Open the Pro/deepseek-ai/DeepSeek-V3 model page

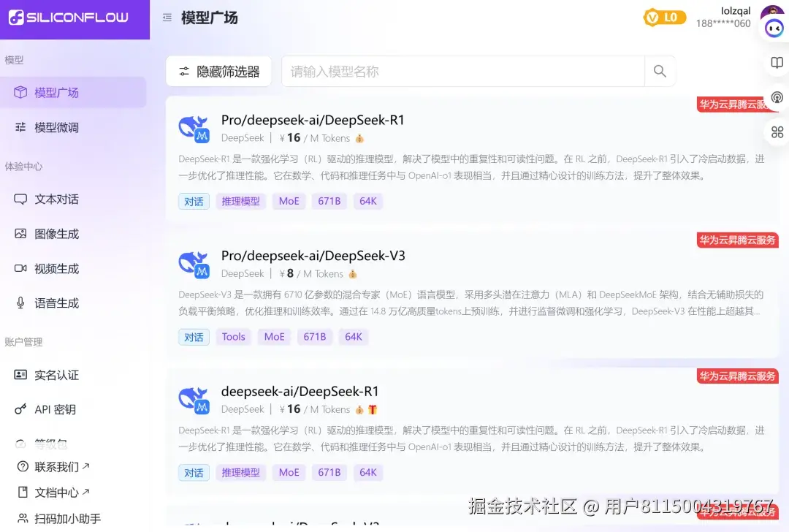pos(314,255)
